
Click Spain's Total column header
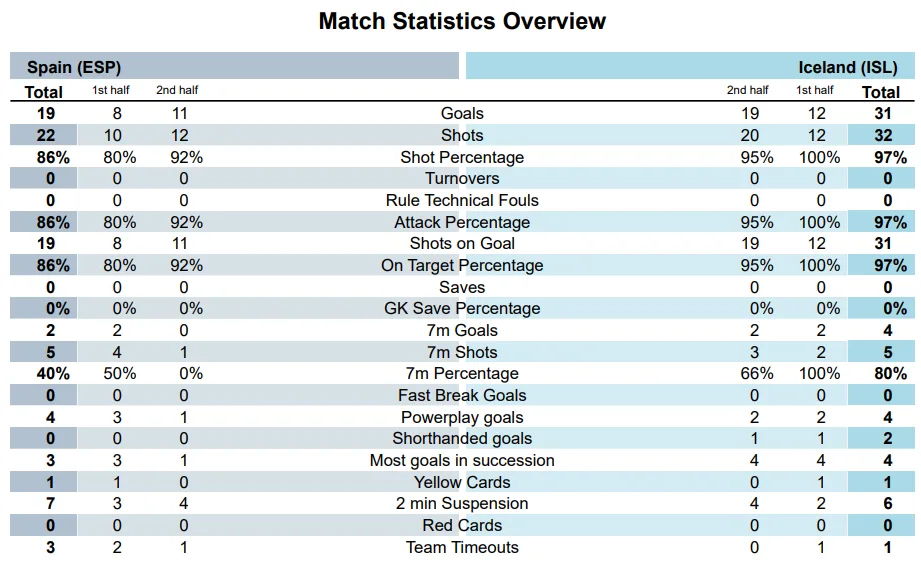(x=43, y=92)
